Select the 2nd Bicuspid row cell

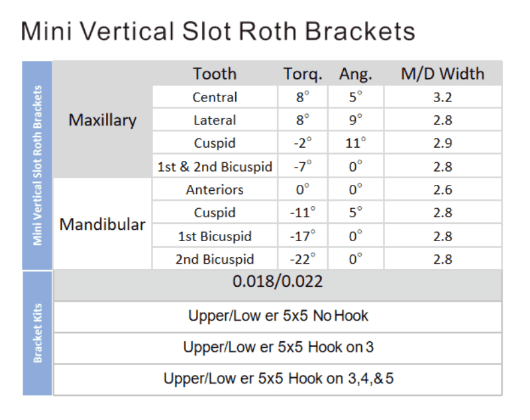(x=215, y=259)
